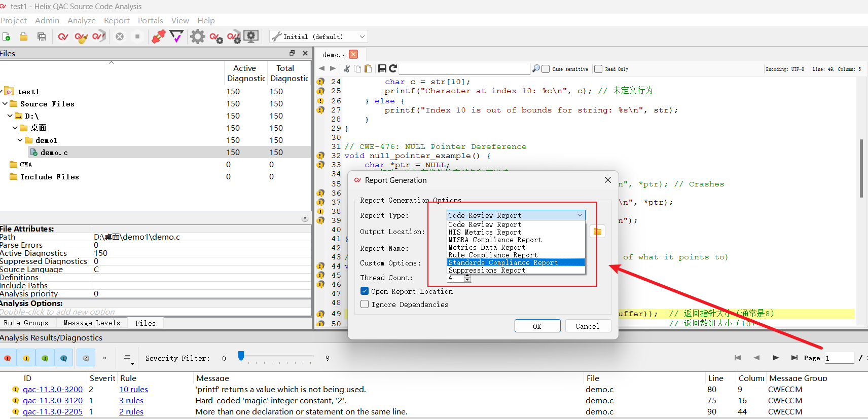Toggle the blue diagnostics filter icon
This screenshot has height=419, width=868.
coord(63,358)
